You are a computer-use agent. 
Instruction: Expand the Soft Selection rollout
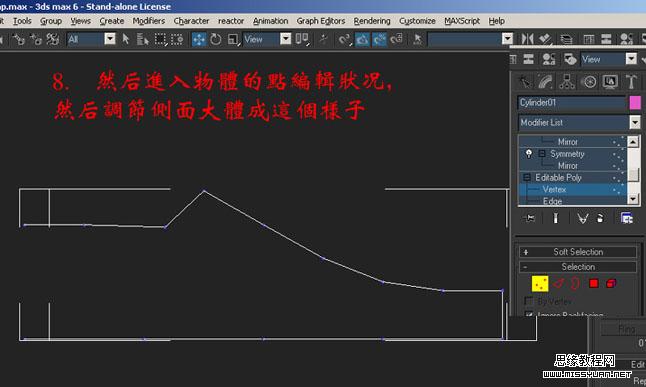coord(578,252)
